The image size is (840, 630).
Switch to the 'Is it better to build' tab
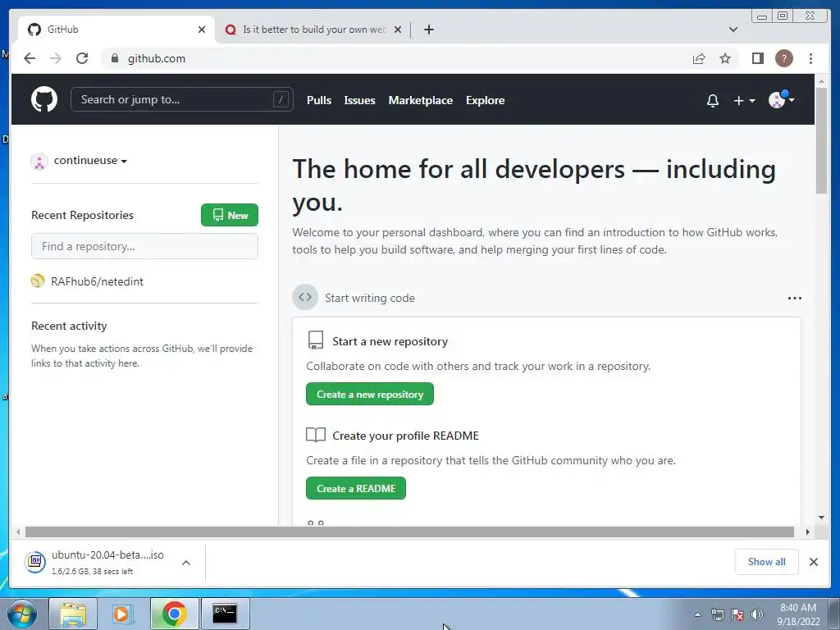coord(313,30)
